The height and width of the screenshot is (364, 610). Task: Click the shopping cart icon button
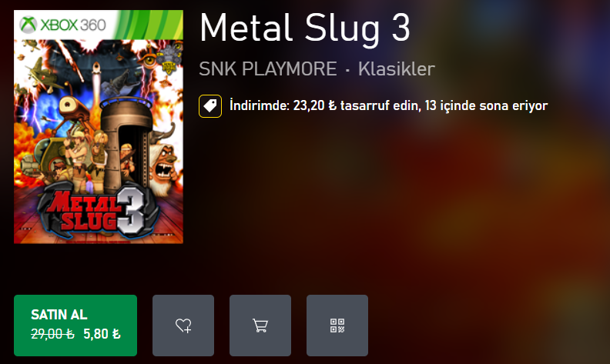260,326
